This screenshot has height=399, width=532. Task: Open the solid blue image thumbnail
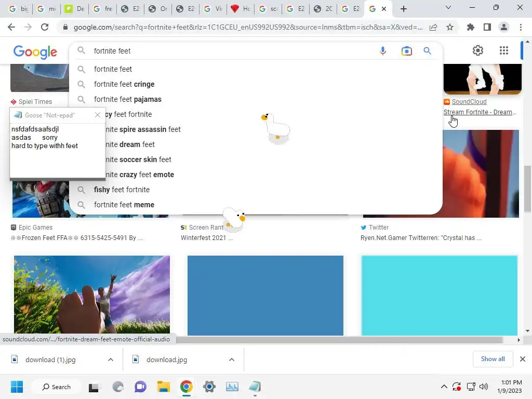[265, 295]
